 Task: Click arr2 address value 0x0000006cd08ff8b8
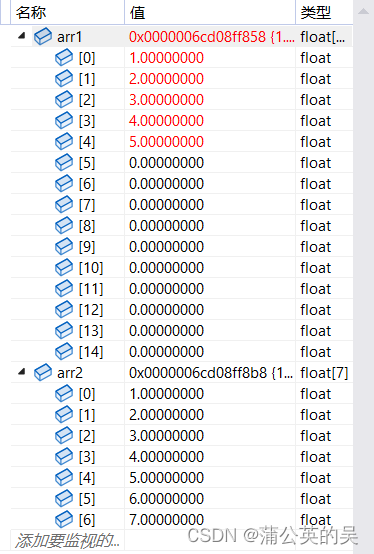pyautogui.click(x=198, y=373)
